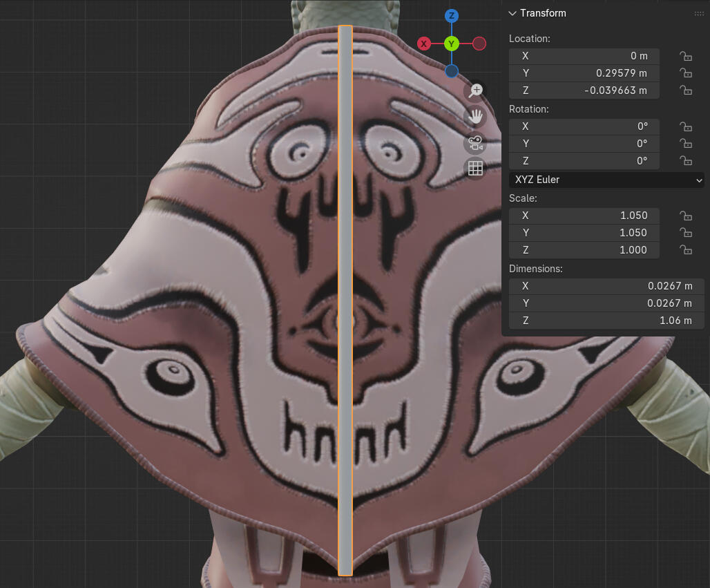Click the Rotation X field showing 0°

point(584,126)
